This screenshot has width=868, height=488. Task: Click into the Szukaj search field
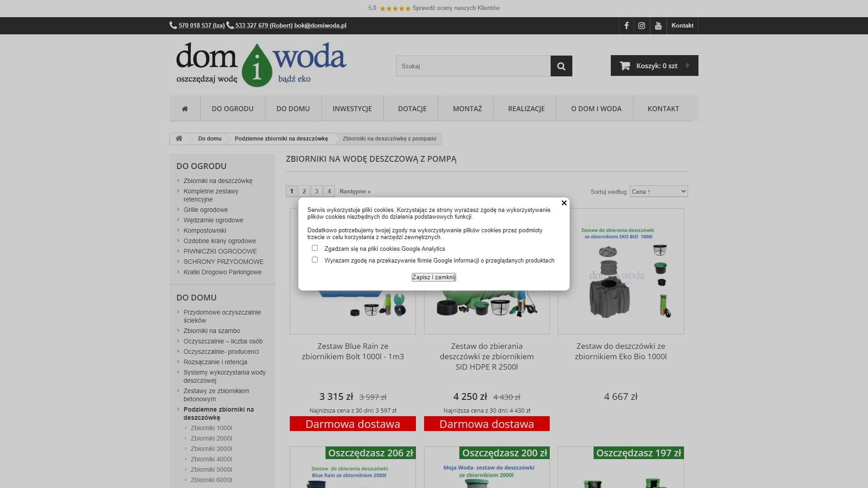pyautogui.click(x=473, y=66)
